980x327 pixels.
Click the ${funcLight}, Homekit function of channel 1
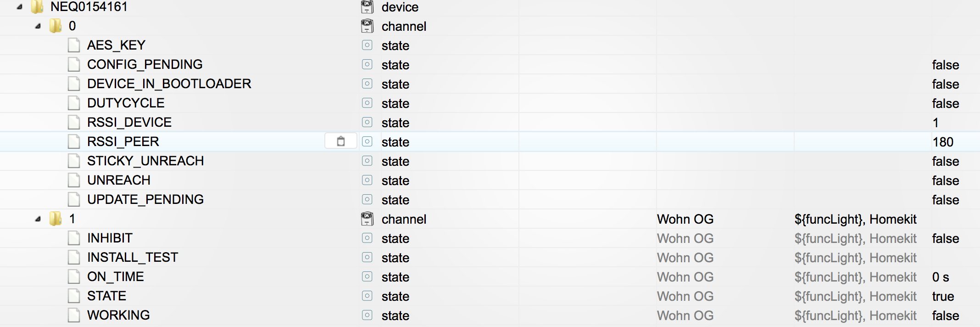pyautogui.click(x=855, y=219)
